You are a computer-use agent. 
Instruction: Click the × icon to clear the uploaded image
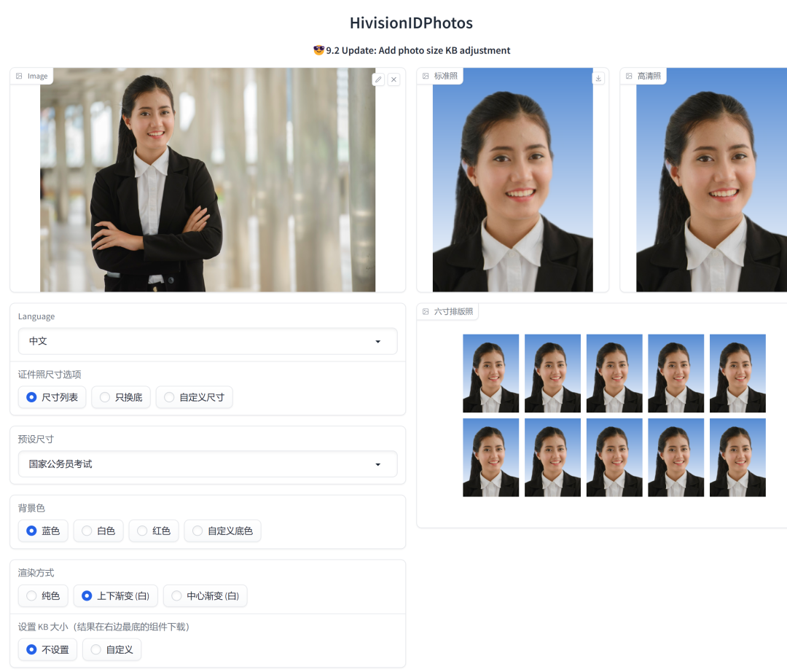pyautogui.click(x=393, y=79)
